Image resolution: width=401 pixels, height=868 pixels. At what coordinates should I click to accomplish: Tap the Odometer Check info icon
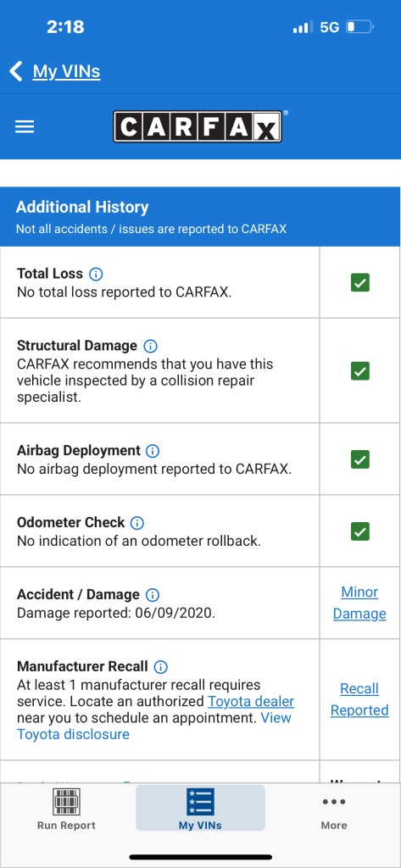click(x=136, y=522)
